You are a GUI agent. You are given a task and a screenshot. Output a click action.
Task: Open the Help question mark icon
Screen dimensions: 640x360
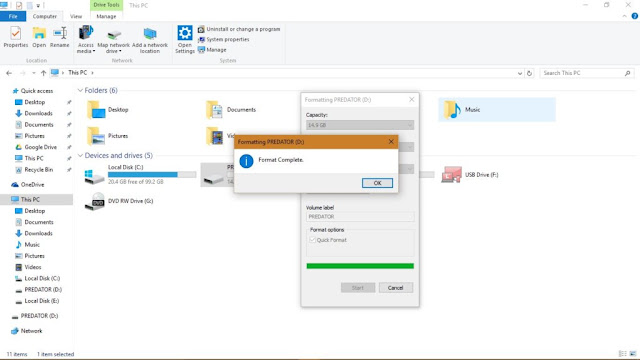point(634,16)
